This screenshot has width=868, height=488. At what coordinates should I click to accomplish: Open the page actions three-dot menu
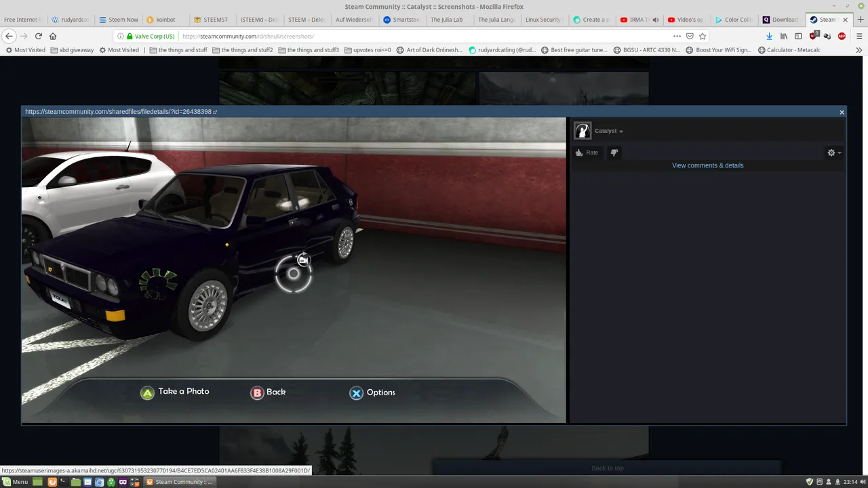[677, 36]
